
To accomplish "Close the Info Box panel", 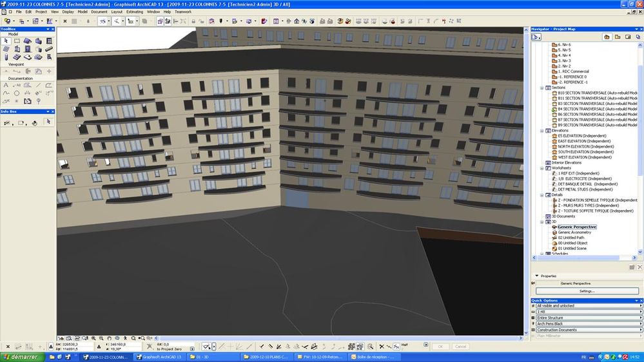I will (x=53, y=111).
